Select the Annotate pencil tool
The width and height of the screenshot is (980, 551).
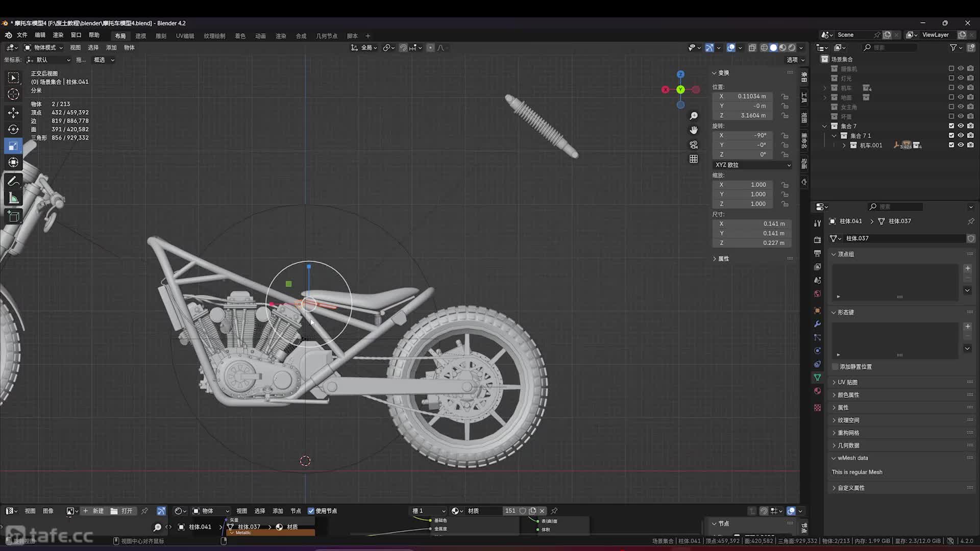click(x=14, y=181)
